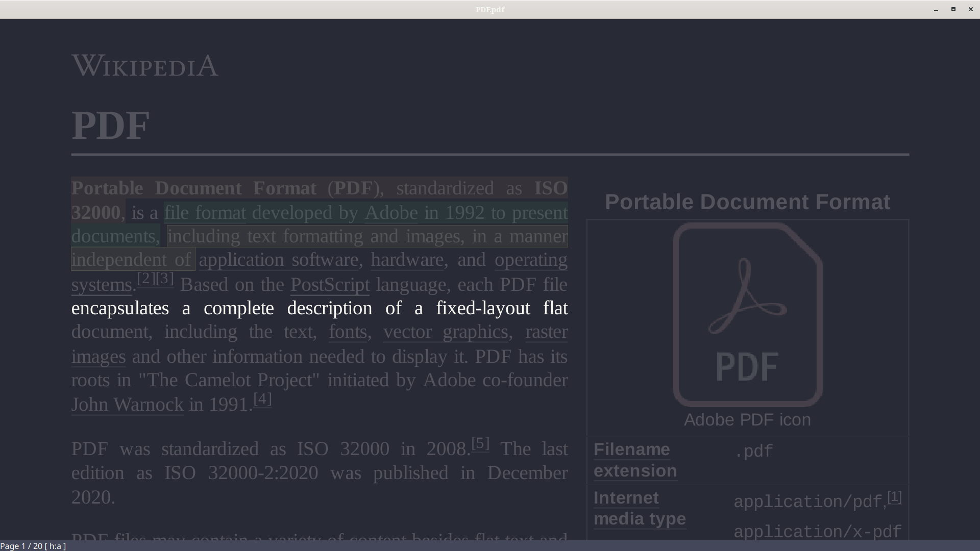Click the 'application/x-pdf' media type value
Viewport: 980px width, 551px height.
[818, 532]
